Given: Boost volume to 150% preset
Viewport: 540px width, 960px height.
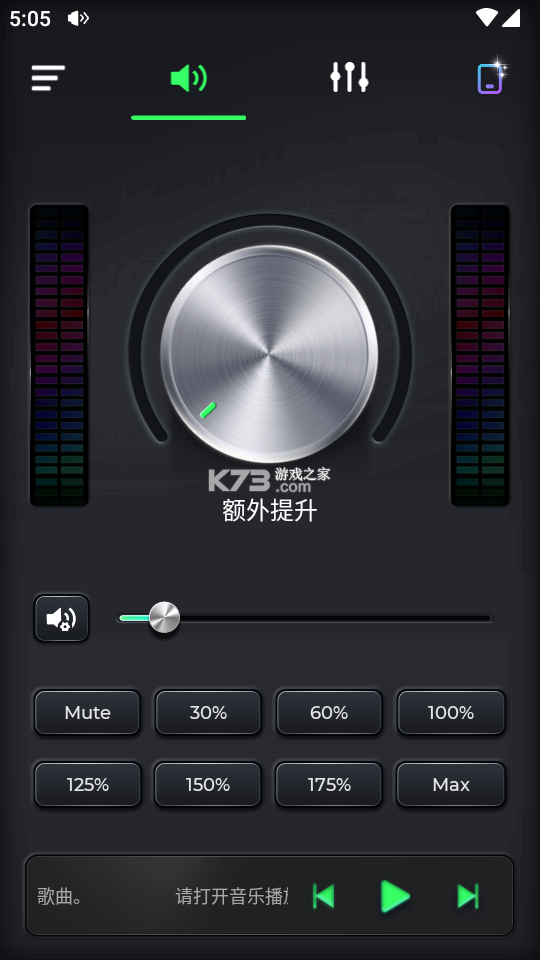Looking at the screenshot, I should coord(208,784).
